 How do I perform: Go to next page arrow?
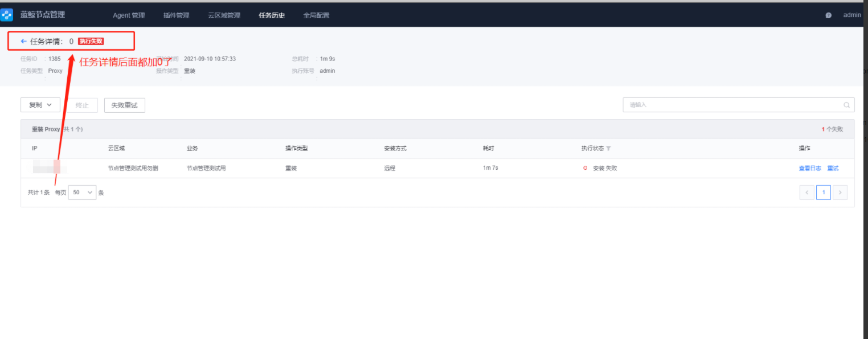point(840,193)
